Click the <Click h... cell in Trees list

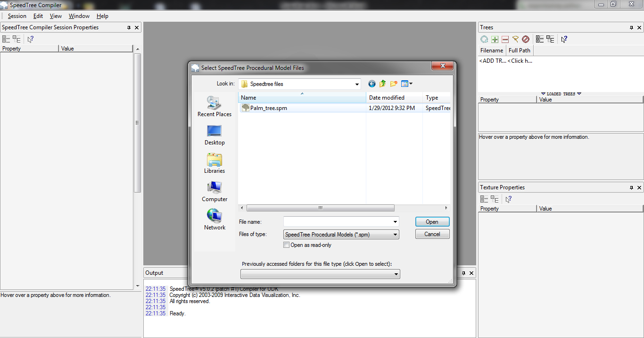[520, 61]
